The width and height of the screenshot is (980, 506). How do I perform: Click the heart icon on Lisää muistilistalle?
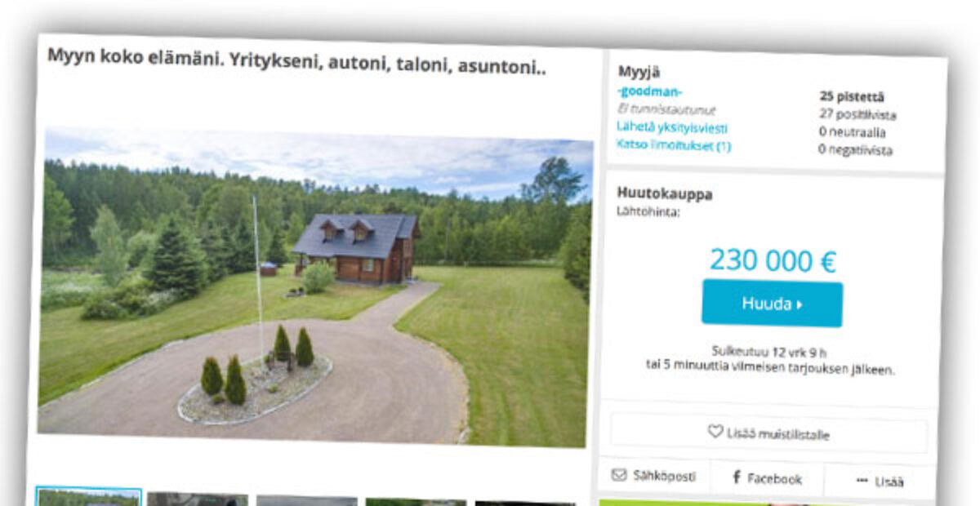point(715,432)
